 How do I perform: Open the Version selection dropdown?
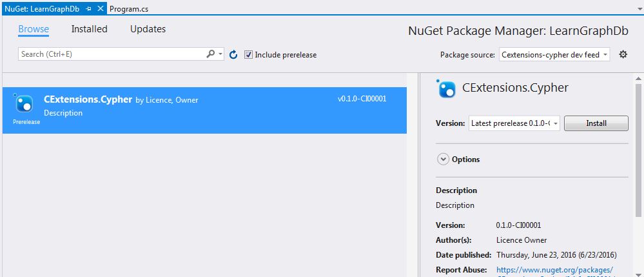pos(514,123)
